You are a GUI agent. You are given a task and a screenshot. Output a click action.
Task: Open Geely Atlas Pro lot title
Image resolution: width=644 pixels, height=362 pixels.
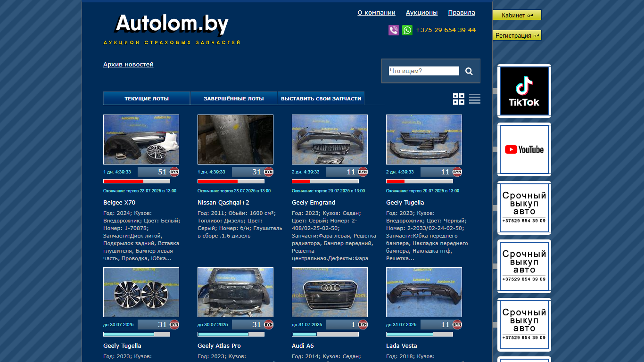(x=219, y=346)
